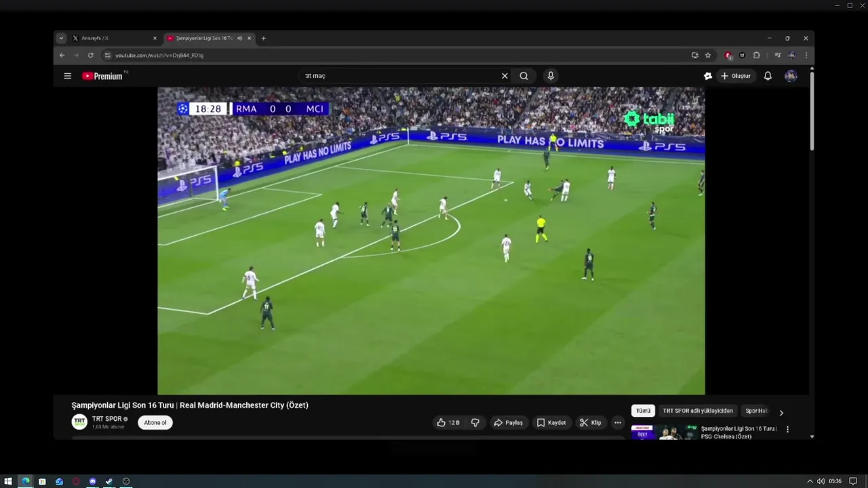Click the Oluştur create button
868x488 pixels.
click(x=737, y=76)
